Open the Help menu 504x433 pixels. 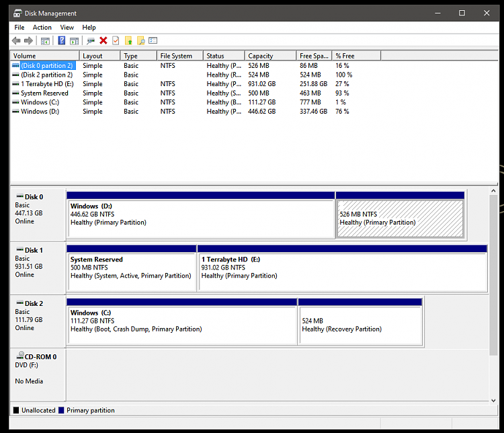pos(89,28)
